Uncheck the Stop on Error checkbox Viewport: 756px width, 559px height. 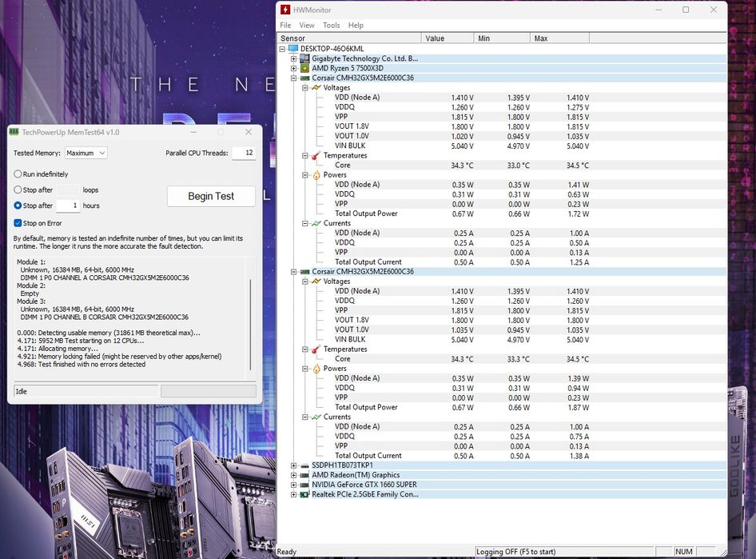(18, 223)
